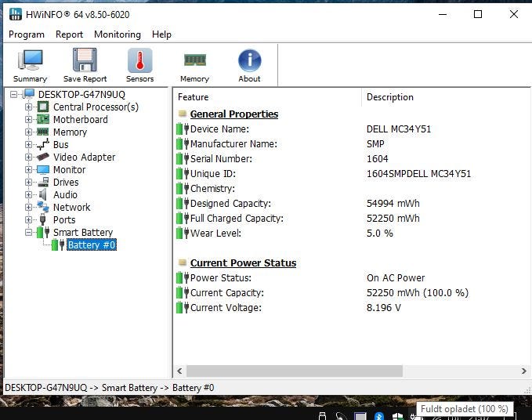532x420 pixels.
Task: Click the DESKTOP-G47N9UQ computer icon
Action: pyautogui.click(x=28, y=93)
